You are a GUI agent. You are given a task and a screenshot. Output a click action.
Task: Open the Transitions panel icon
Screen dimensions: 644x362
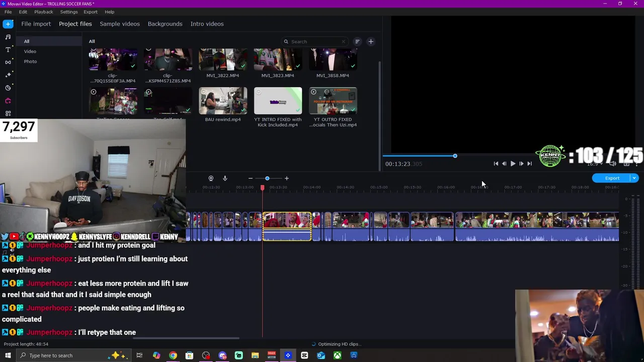[x=8, y=62]
